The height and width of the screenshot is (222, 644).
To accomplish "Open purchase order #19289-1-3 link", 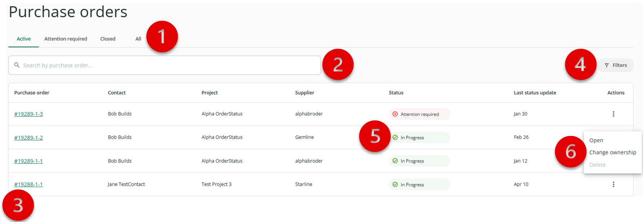I will click(x=28, y=114).
